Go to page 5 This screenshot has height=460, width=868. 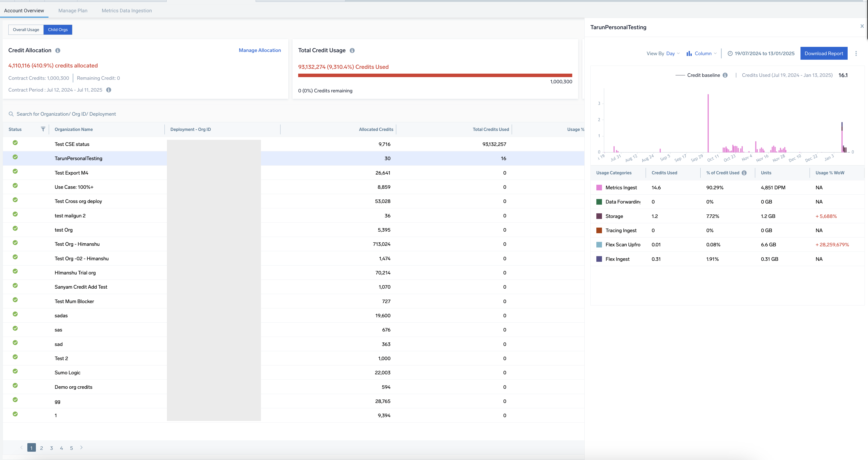tap(72, 448)
